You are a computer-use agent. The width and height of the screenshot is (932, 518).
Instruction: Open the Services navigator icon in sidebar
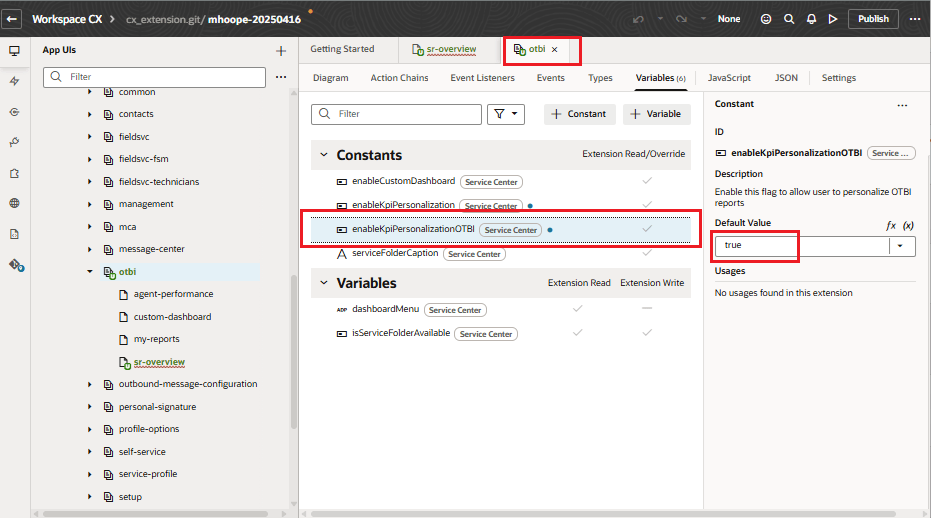(x=14, y=112)
